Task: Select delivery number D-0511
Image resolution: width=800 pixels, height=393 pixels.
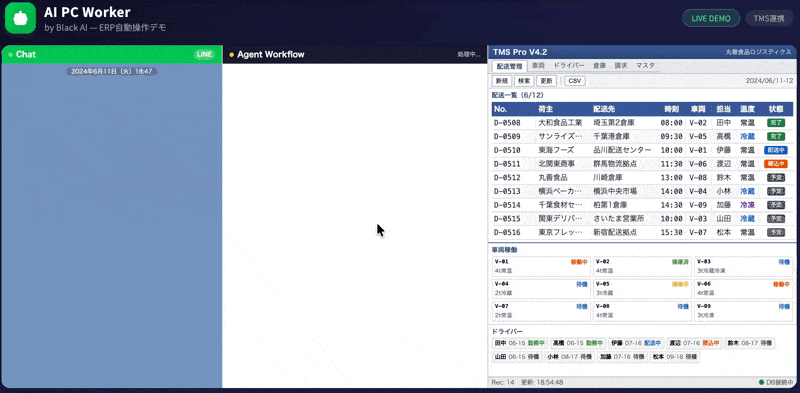Action: pyautogui.click(x=507, y=164)
